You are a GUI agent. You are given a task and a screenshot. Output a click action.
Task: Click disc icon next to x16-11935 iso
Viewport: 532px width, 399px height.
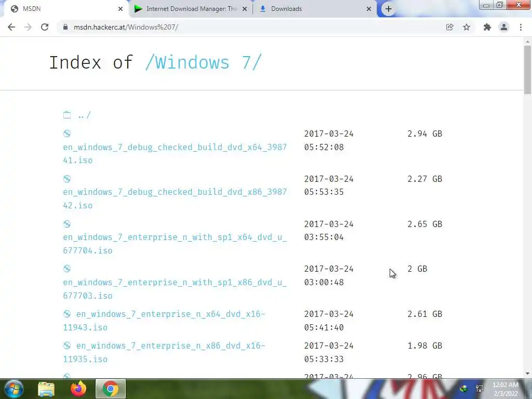(67, 345)
